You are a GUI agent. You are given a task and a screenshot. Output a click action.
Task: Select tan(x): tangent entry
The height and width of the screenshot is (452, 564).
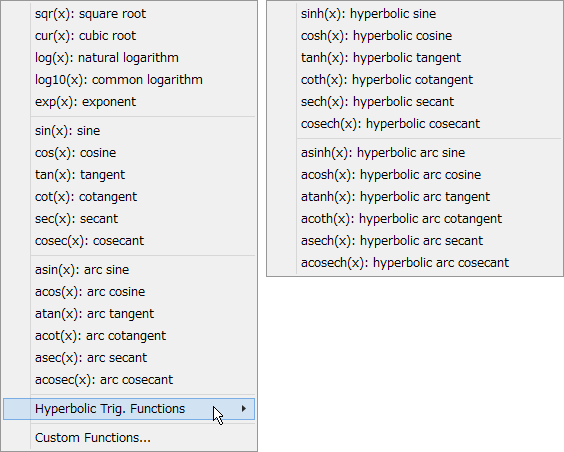(129, 175)
